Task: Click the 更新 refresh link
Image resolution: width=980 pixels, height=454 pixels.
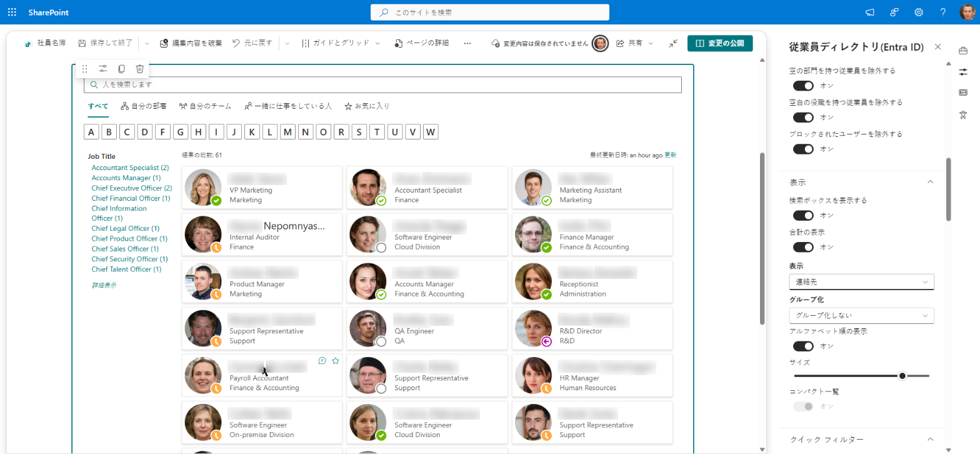Action: click(x=670, y=155)
